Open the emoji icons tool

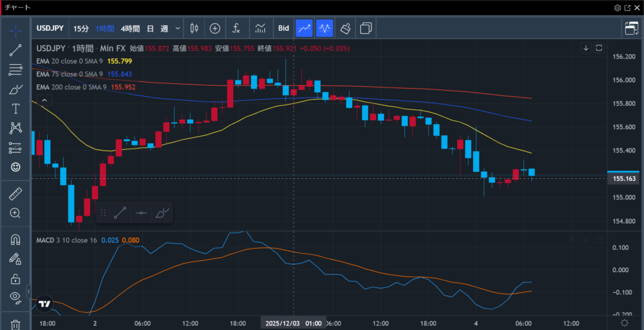(x=16, y=167)
